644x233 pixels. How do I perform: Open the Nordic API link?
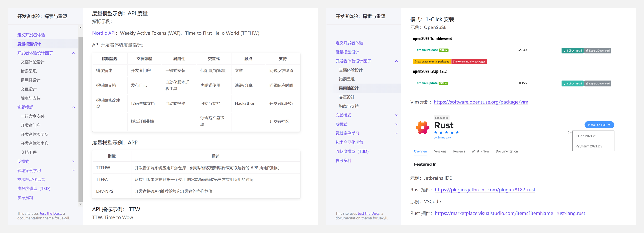click(104, 33)
